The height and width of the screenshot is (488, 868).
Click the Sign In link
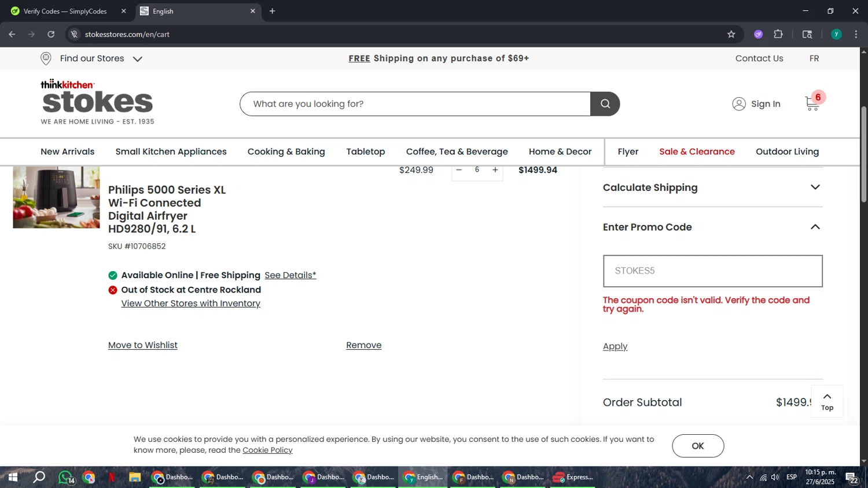[x=766, y=104]
